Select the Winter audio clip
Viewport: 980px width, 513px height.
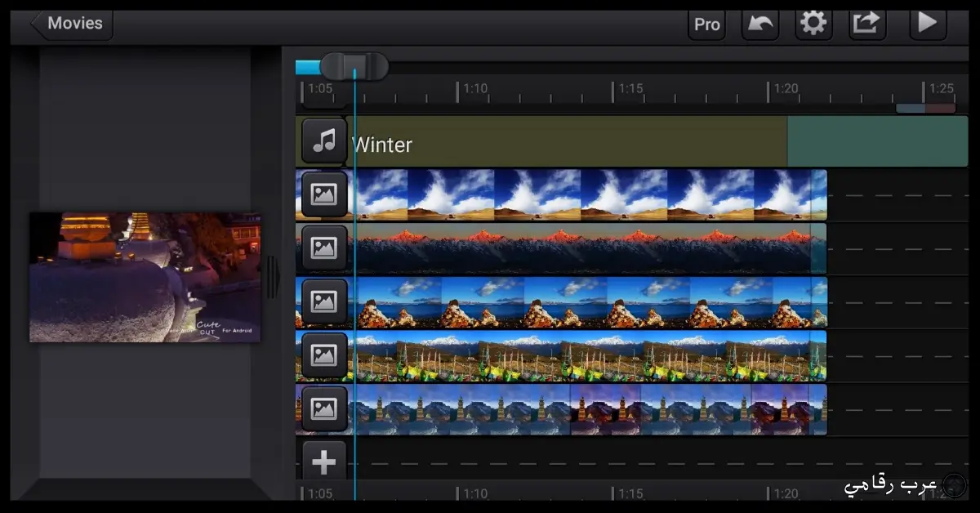click(x=567, y=141)
